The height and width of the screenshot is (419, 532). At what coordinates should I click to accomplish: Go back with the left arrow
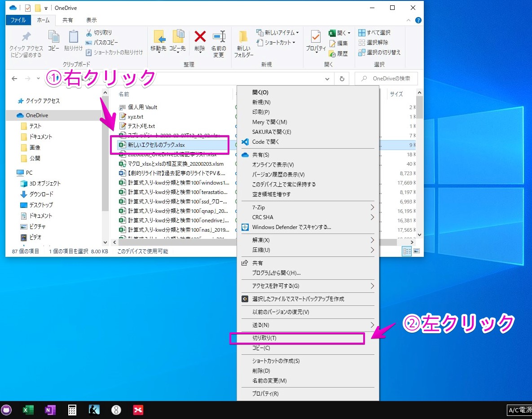14,79
